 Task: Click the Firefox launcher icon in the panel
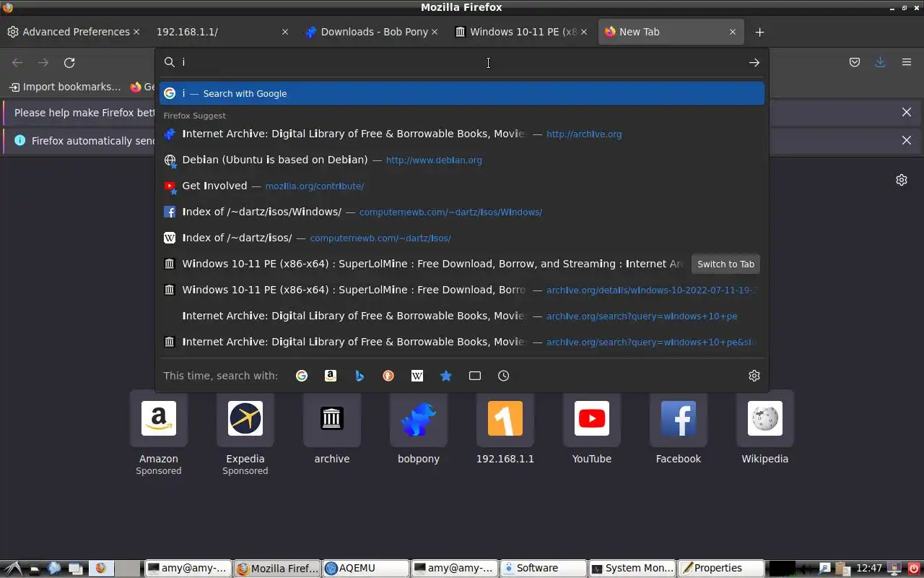pos(100,569)
